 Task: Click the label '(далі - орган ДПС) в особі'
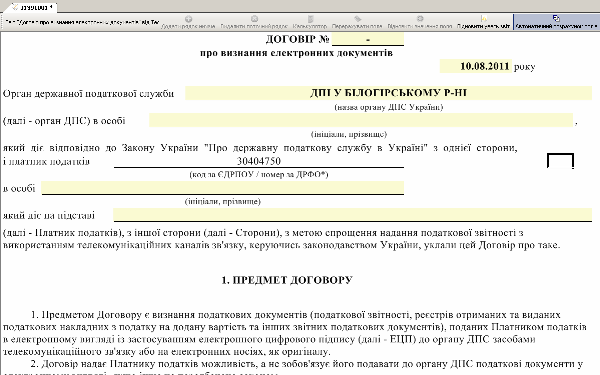tap(64, 121)
